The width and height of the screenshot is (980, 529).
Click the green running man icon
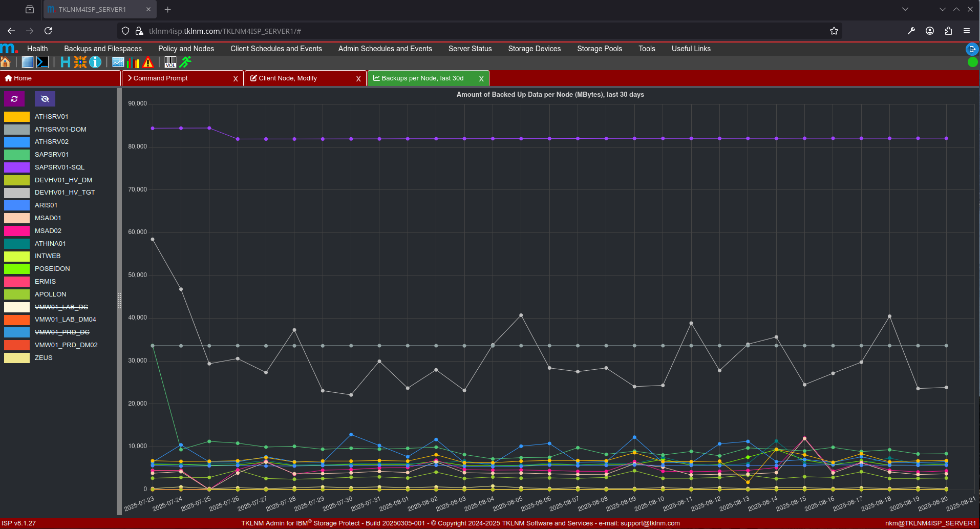click(x=185, y=62)
